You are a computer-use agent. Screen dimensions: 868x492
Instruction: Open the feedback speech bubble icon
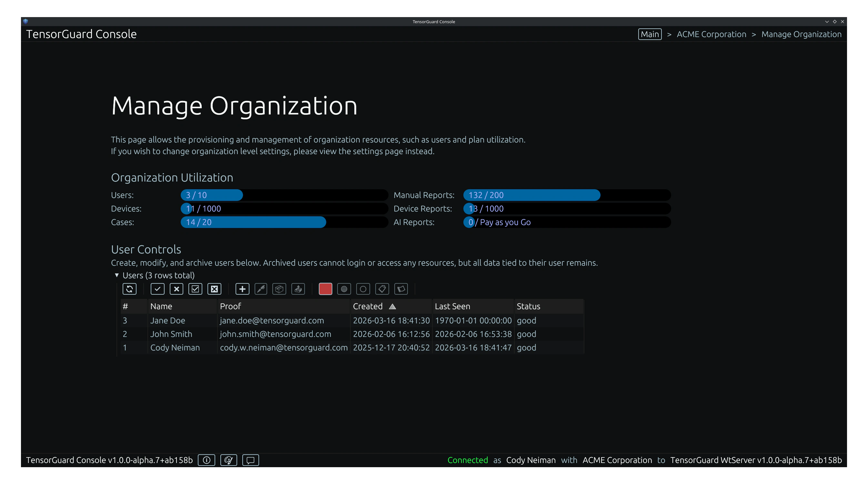coord(251,460)
